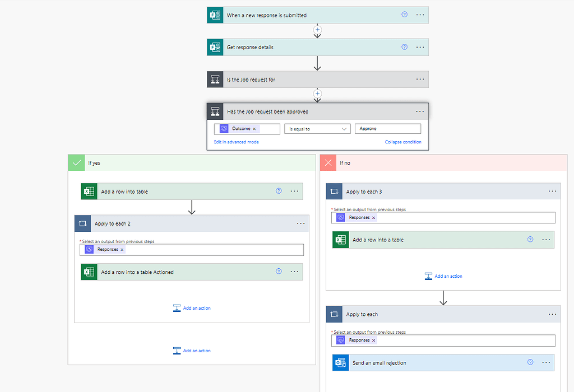This screenshot has width=574, height=392.
Task: Click the condition icon on "Has the Job request been approved"
Action: [x=215, y=111]
